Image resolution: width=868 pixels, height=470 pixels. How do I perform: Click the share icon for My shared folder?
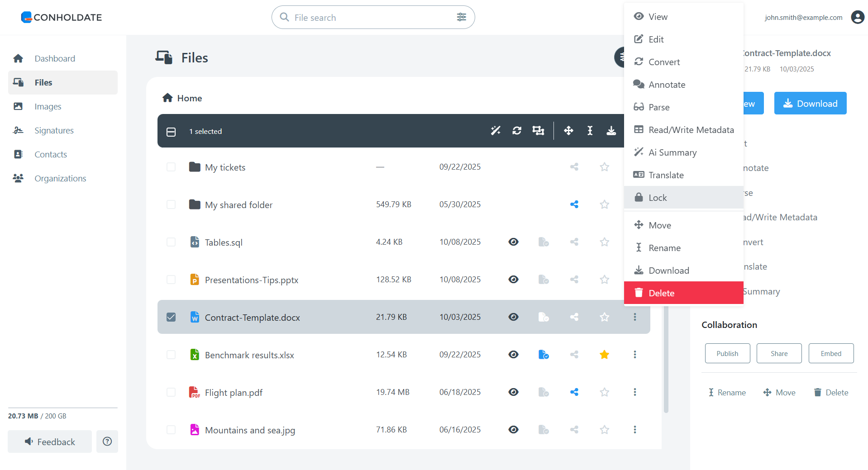[574, 204]
